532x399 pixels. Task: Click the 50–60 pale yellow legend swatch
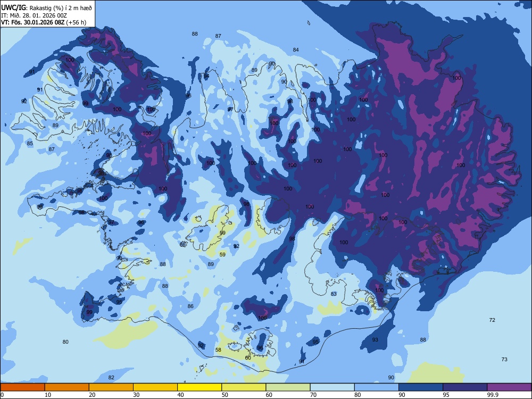[x=244, y=387]
